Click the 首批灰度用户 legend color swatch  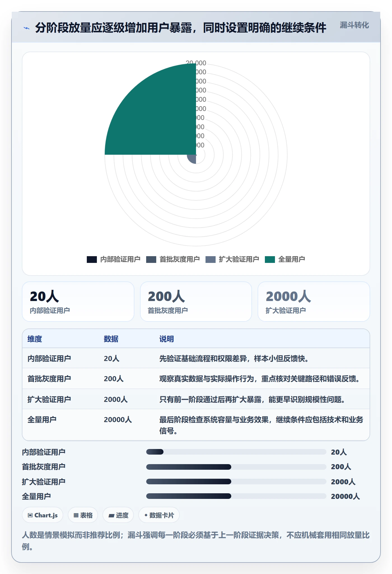[x=151, y=260]
